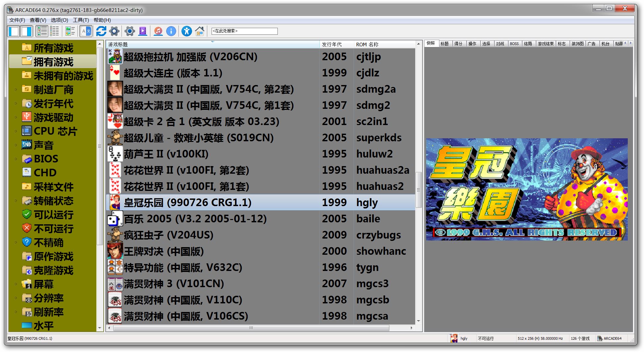Expand the 制造厂商 tree node
Image resolution: width=644 pixels, height=352 pixels.
click(x=16, y=90)
